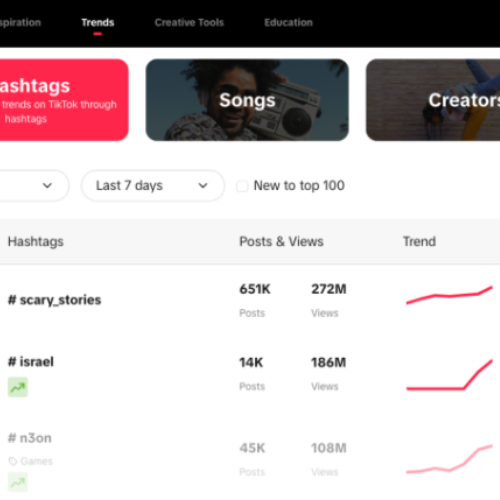This screenshot has width=500, height=500.
Task: Click the #israel trend line chart
Action: (x=449, y=375)
